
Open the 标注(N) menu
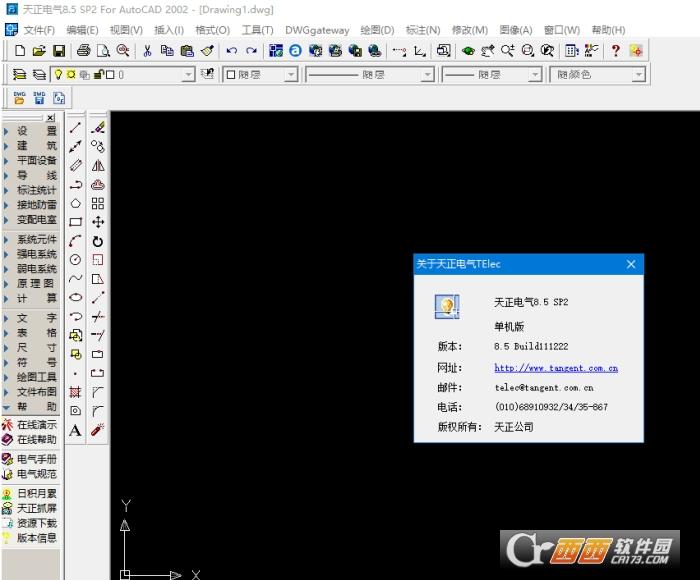tap(423, 30)
